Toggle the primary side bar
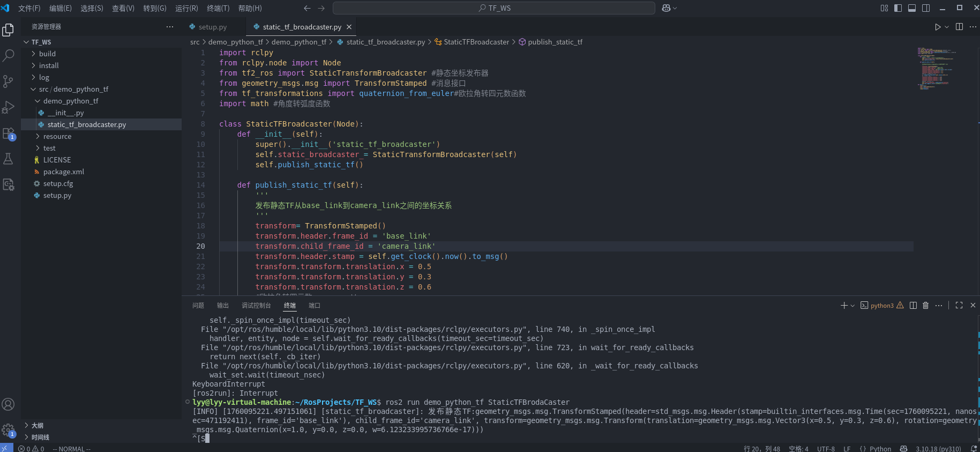980x452 pixels. tap(898, 8)
